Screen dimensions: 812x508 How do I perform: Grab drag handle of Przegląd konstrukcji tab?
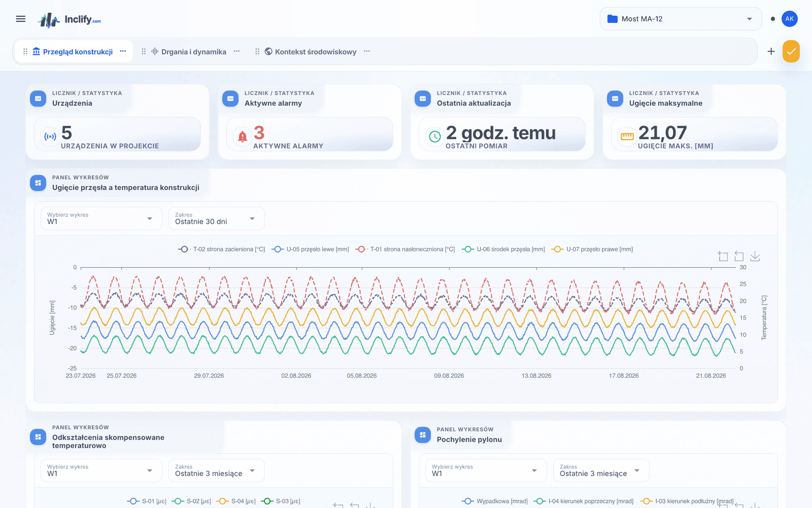pyautogui.click(x=25, y=51)
